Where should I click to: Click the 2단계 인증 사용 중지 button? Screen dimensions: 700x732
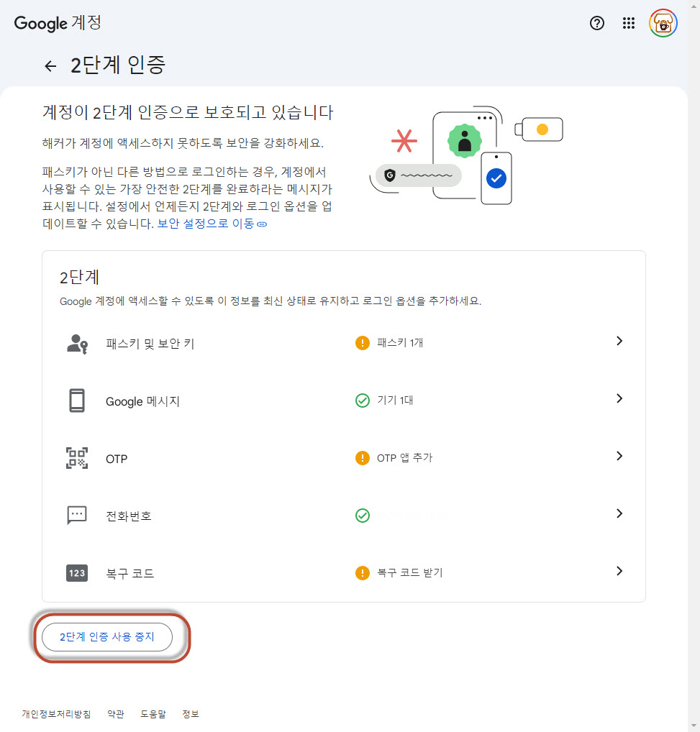107,637
